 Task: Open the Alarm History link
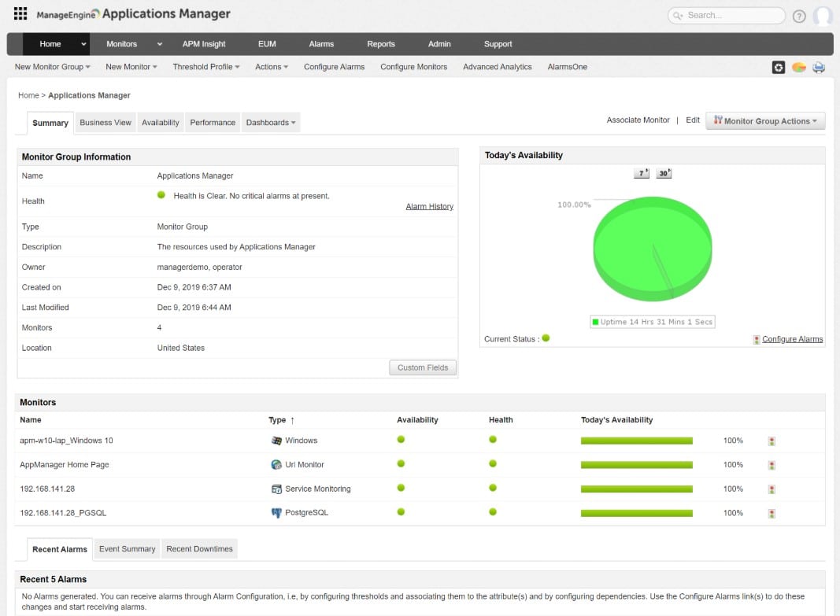tap(429, 207)
